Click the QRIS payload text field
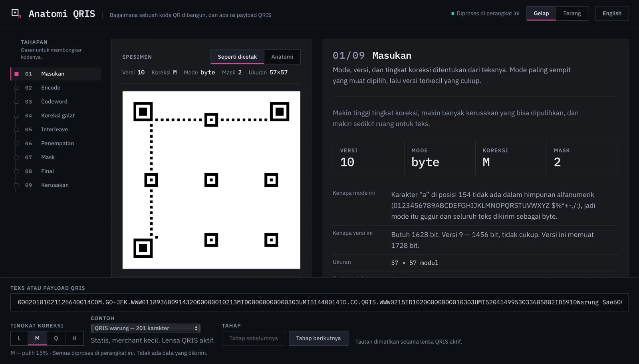 point(319,302)
